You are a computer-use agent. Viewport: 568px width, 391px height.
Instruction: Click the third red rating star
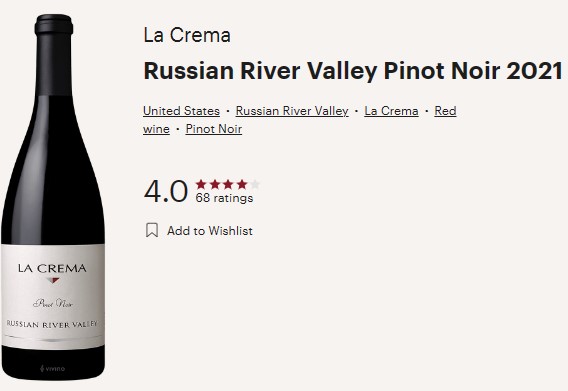[228, 184]
